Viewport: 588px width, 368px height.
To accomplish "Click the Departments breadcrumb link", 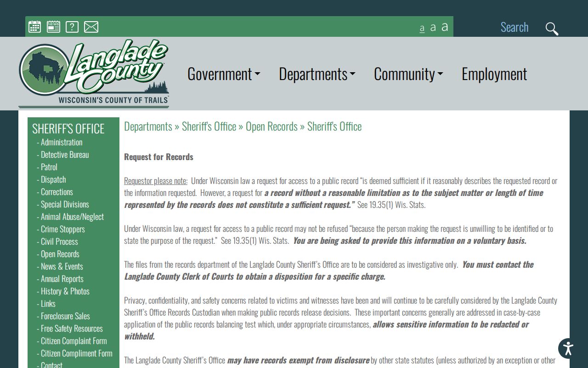I will click(148, 126).
